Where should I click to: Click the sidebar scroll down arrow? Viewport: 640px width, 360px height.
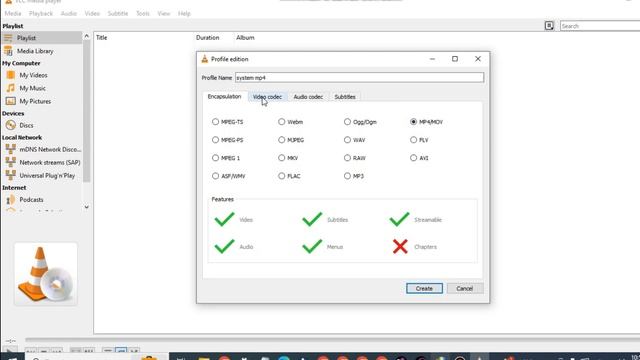point(87,207)
